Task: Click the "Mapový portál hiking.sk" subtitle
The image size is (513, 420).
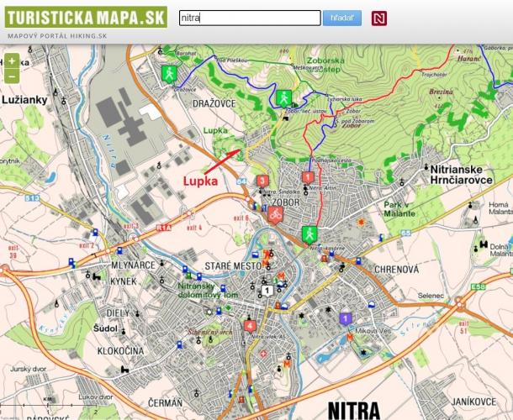Action: click(x=57, y=36)
